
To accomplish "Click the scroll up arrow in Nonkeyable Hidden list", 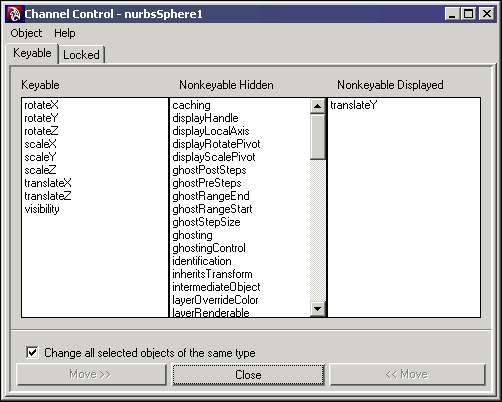I will click(317, 106).
